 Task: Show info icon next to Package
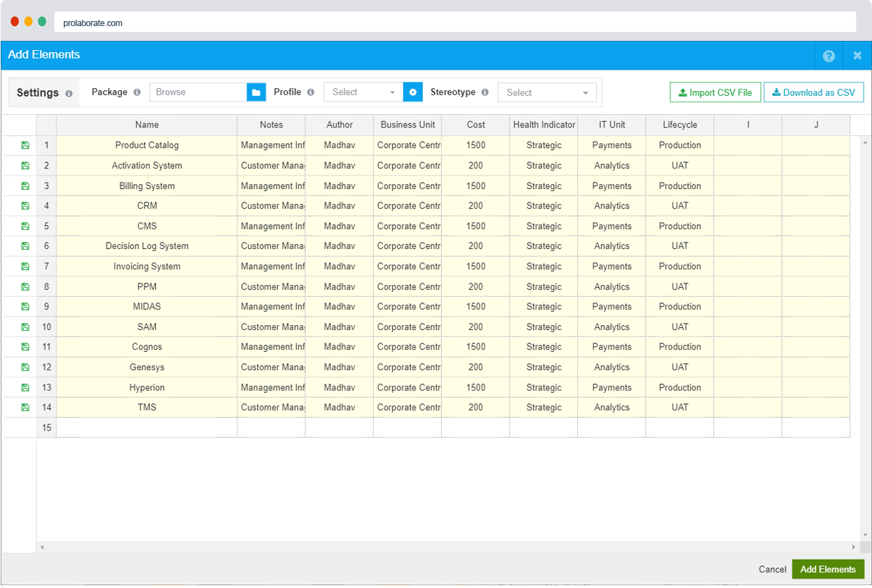point(137,92)
